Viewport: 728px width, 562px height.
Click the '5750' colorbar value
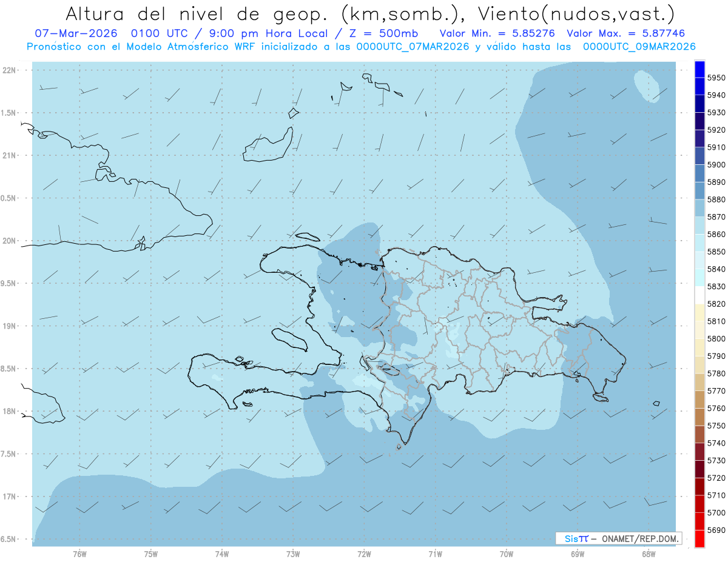click(716, 426)
